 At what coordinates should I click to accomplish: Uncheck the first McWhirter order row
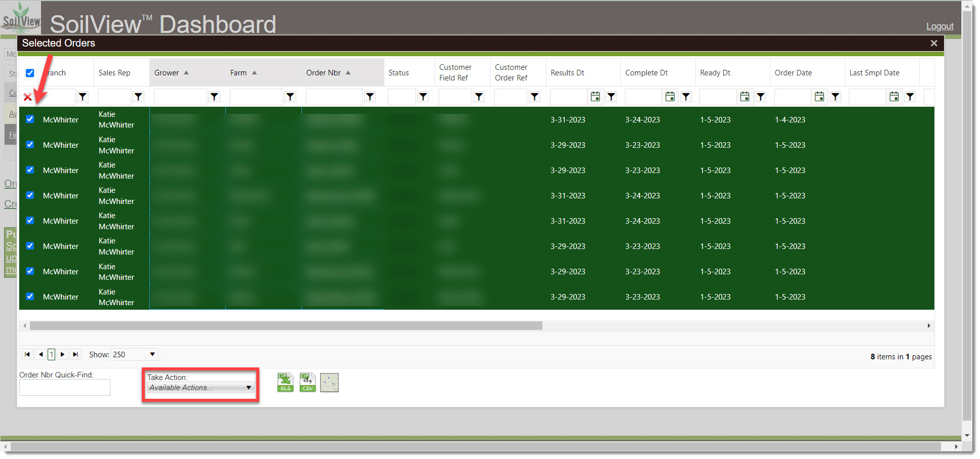pyautogui.click(x=30, y=119)
